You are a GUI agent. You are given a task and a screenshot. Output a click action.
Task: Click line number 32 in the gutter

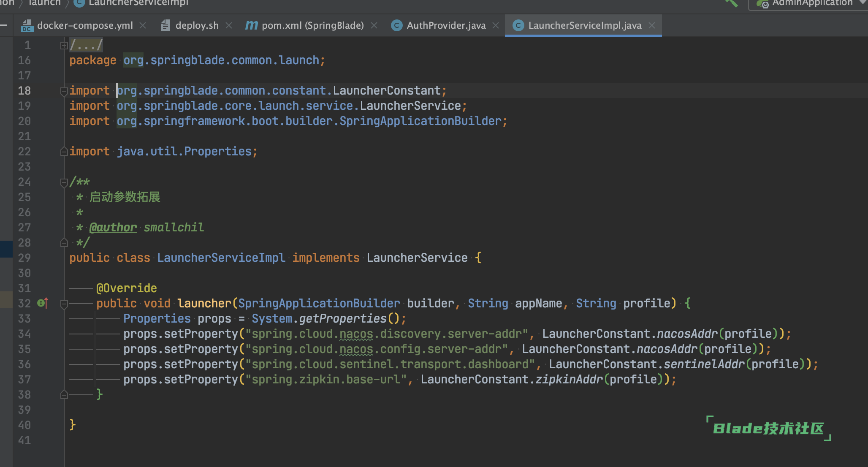pyautogui.click(x=24, y=303)
